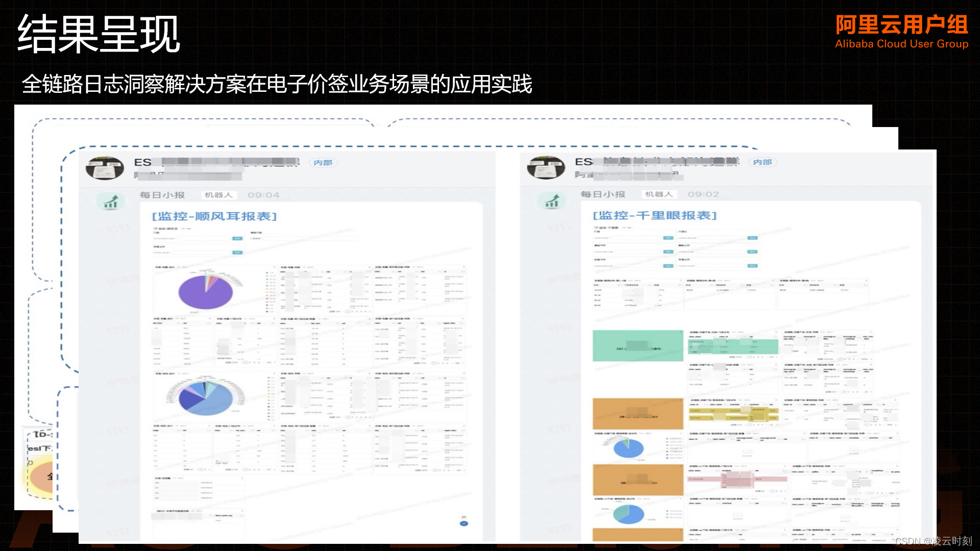This screenshot has width=980, height=551.
Task: Click left 每日小报 robot chart icon
Action: pos(111,202)
